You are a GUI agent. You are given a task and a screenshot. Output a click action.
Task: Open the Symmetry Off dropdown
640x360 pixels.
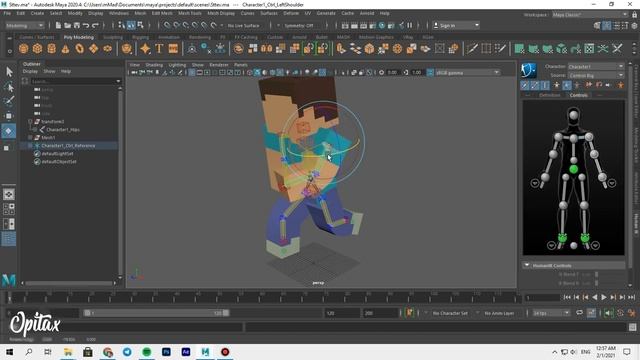point(299,25)
